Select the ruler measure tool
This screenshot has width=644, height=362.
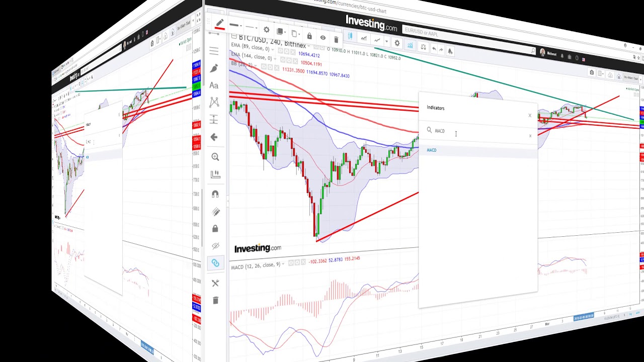coord(215,174)
